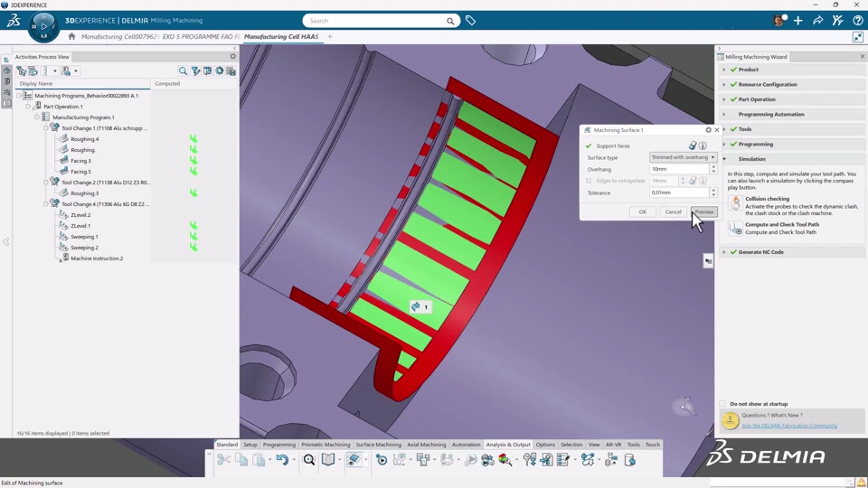This screenshot has width=868, height=488.
Task: Click the Home icon in tab bar
Action: (71, 36)
